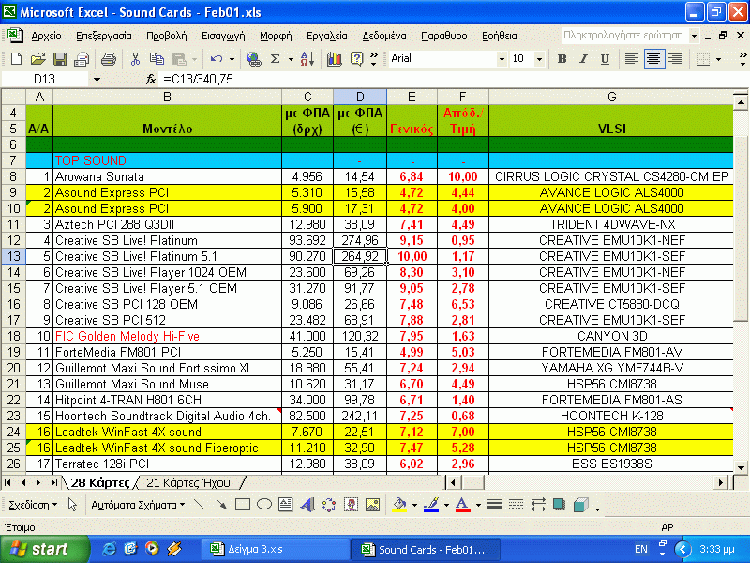The height and width of the screenshot is (563, 750).
Task: Open the Font name Arial dropdown
Action: point(501,59)
